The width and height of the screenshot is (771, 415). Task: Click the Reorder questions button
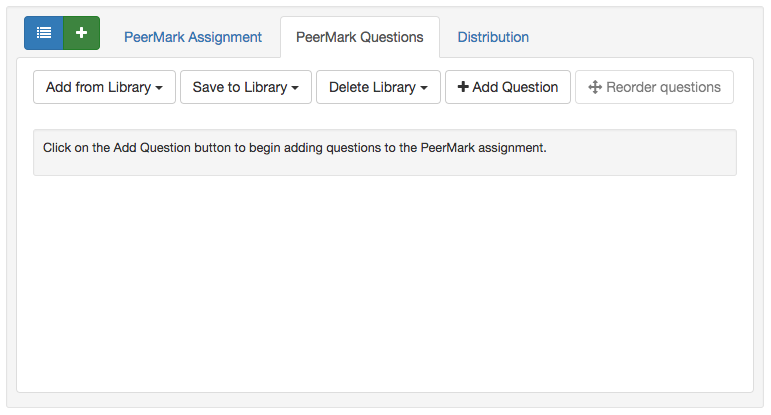click(654, 87)
